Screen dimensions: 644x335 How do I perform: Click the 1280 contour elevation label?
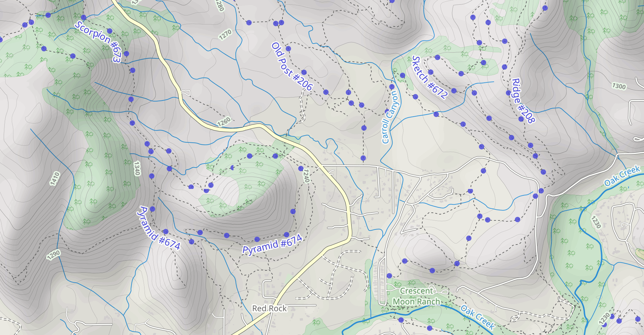click(219, 5)
